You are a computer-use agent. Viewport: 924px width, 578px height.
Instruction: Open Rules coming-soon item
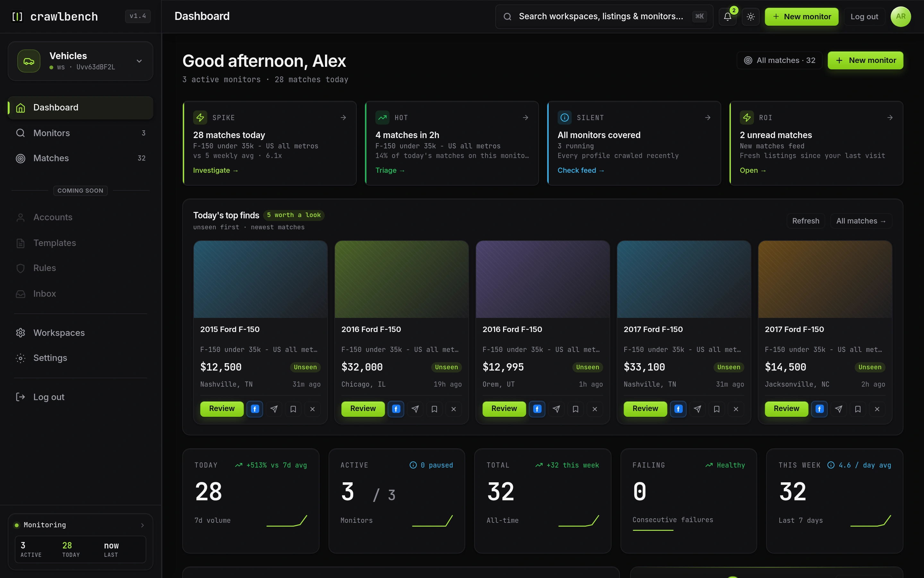coord(81,268)
